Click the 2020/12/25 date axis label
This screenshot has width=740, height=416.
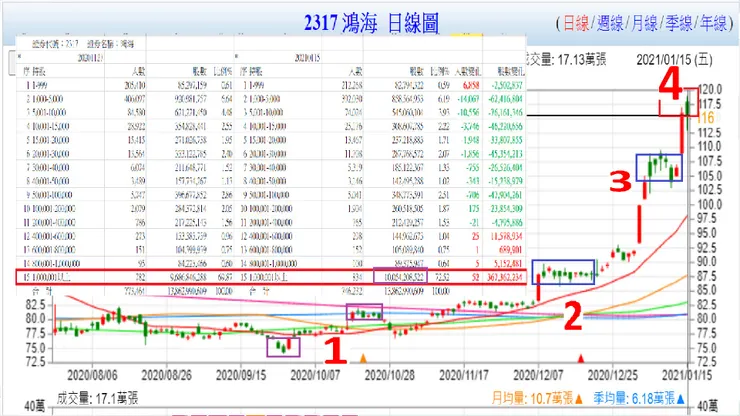[x=613, y=375]
